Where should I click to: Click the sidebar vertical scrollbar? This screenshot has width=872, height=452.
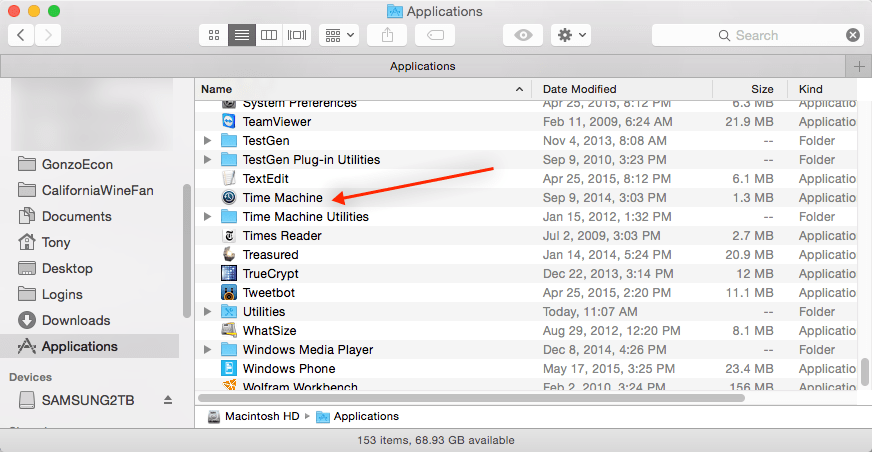pos(187,251)
